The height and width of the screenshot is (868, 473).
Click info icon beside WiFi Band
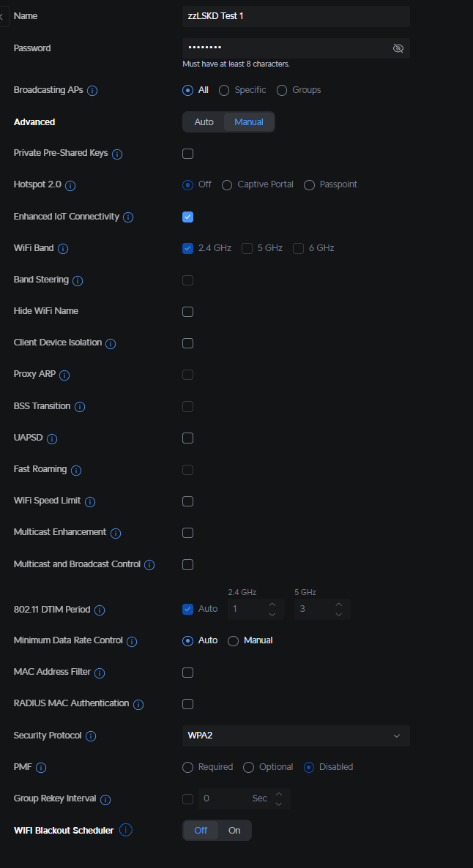point(63,249)
